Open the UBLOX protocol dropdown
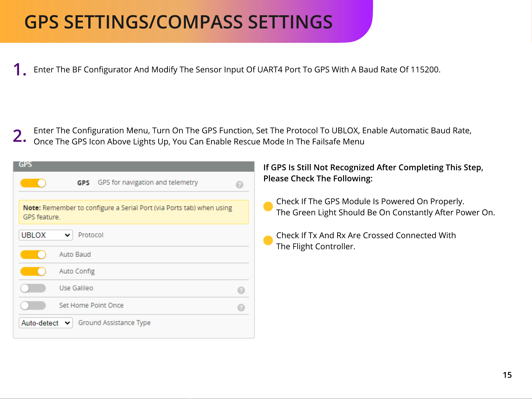 [x=46, y=235]
